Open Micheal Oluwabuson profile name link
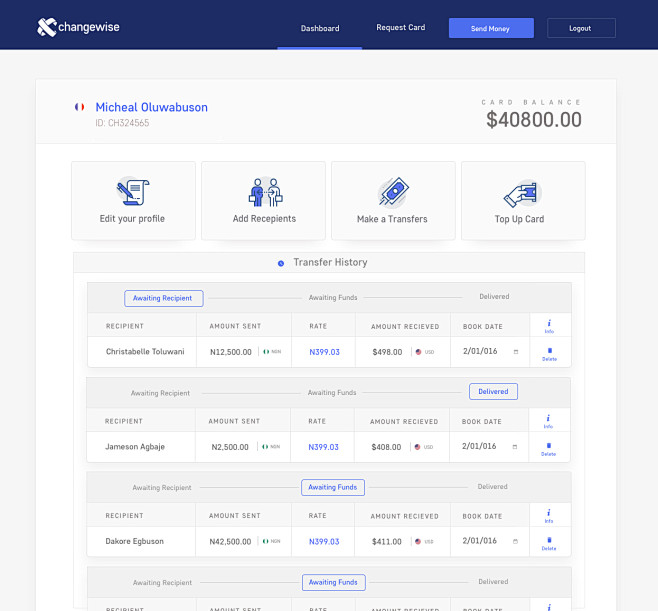Image resolution: width=658 pixels, height=611 pixels. click(151, 107)
